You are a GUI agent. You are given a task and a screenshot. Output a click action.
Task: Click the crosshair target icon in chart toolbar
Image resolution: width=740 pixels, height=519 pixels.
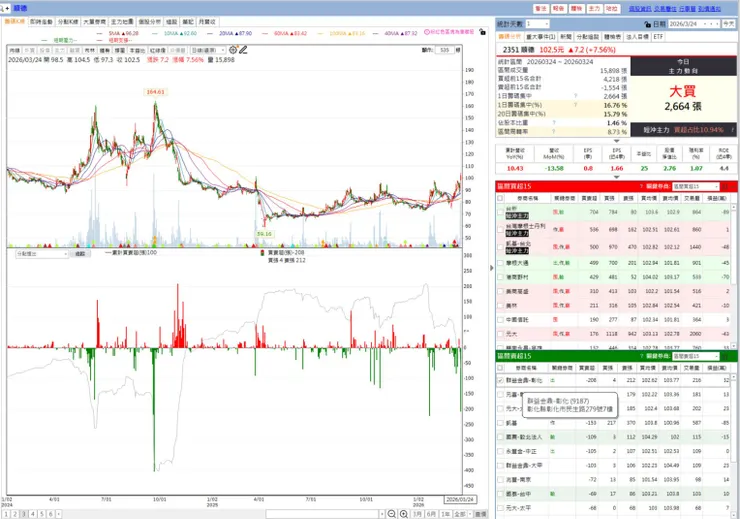233,50
